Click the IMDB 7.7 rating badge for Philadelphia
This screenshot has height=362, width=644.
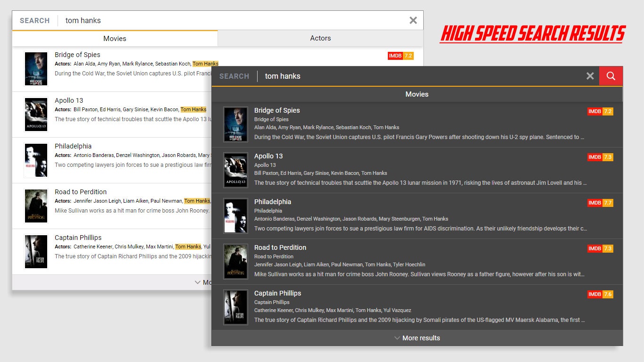pos(600,203)
